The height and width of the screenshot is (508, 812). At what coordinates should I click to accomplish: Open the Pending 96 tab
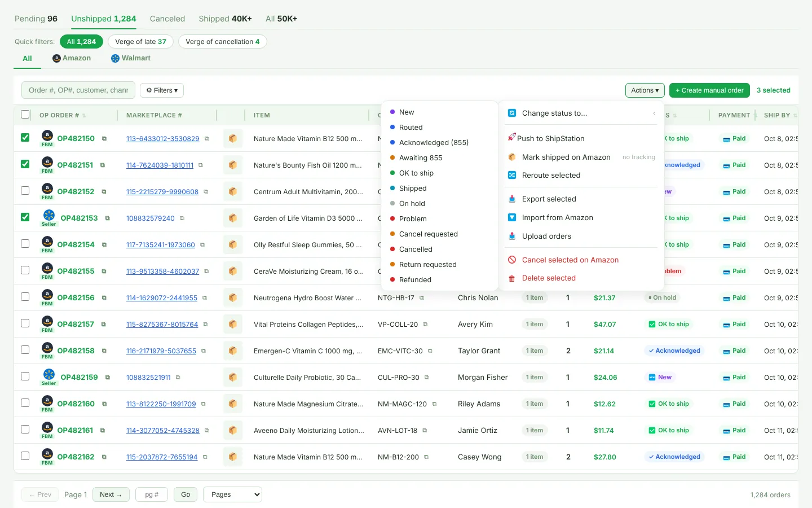tap(36, 19)
